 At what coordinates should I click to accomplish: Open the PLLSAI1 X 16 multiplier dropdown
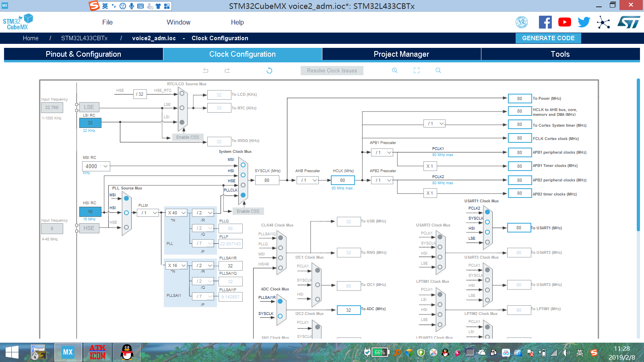[x=177, y=265]
